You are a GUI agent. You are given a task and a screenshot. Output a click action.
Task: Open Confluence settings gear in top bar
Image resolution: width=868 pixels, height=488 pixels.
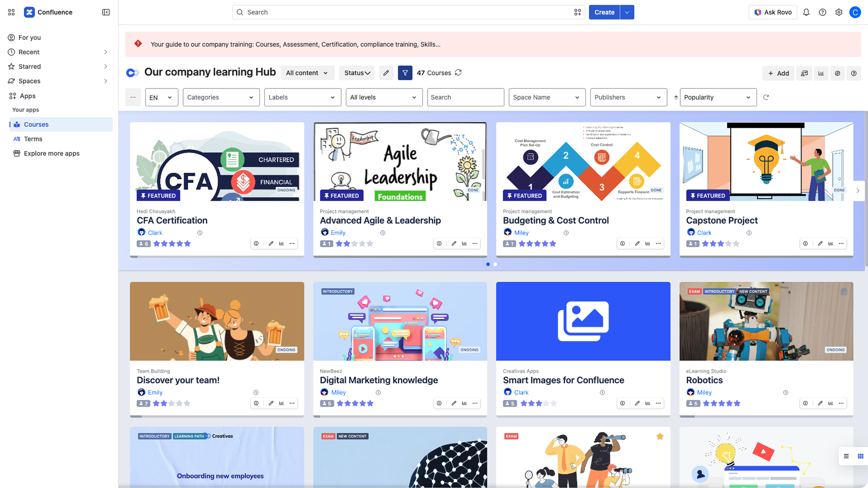tap(839, 12)
